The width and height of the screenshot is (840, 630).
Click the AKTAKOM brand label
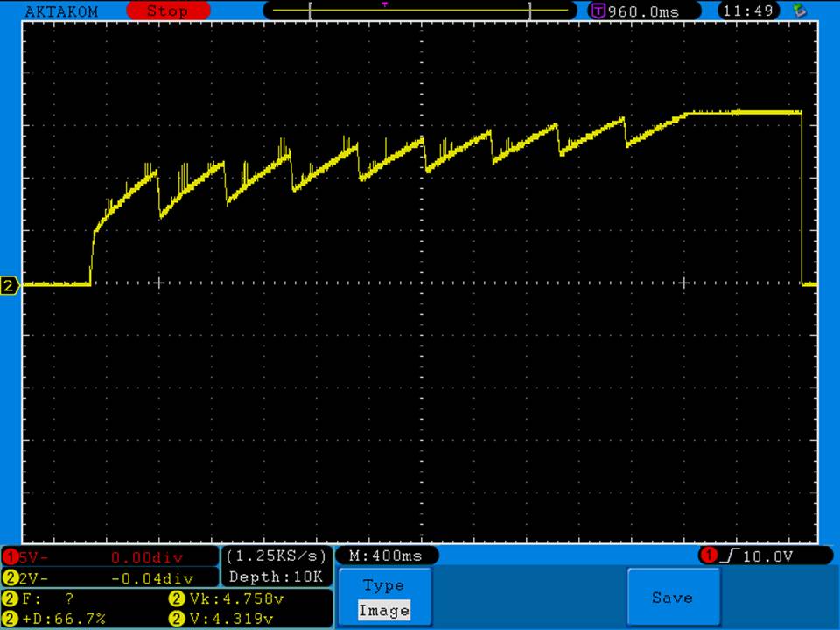[x=62, y=11]
